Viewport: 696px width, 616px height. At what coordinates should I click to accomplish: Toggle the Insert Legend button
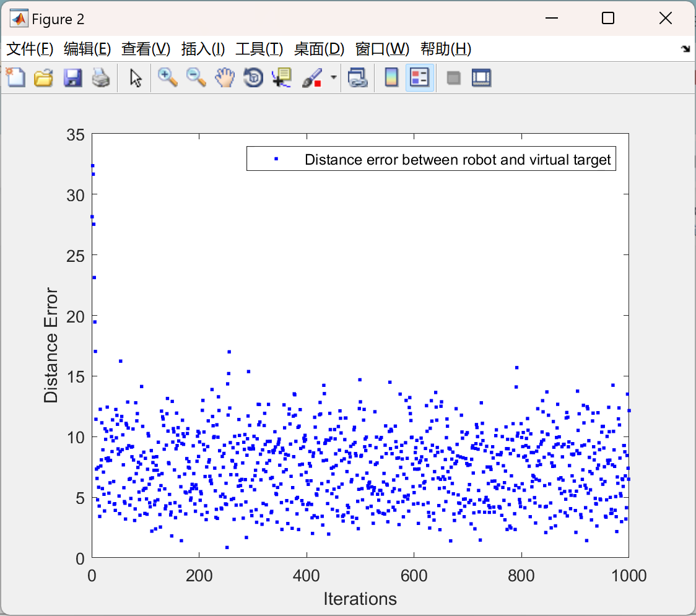coord(419,78)
